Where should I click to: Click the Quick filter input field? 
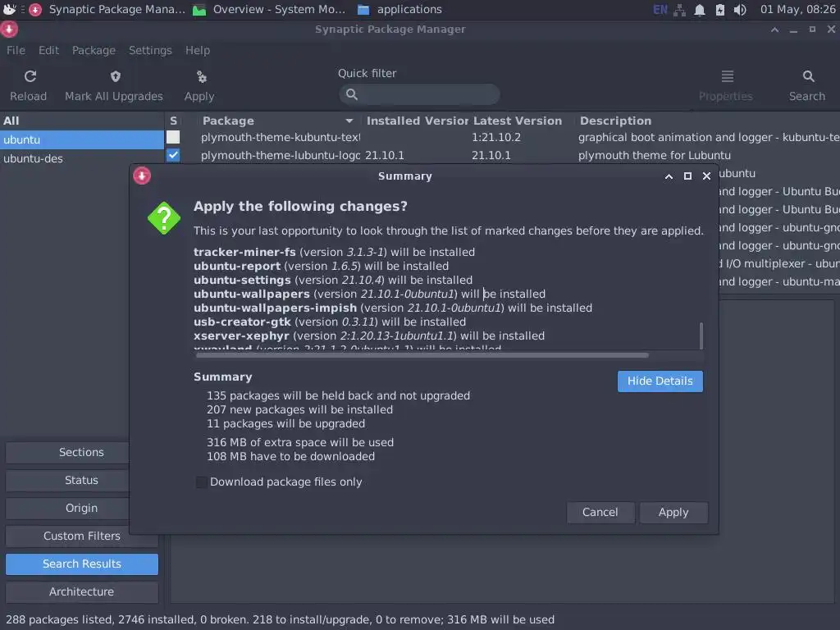tap(419, 94)
